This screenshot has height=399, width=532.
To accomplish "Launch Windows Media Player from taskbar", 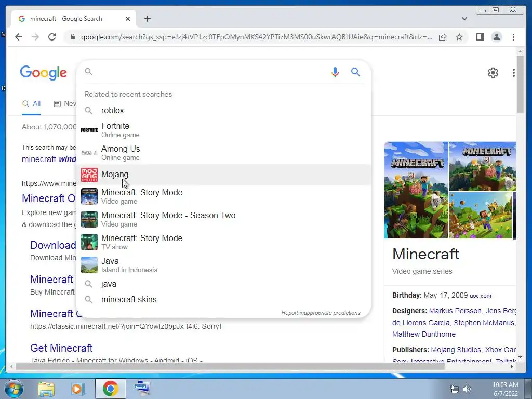I will tap(77, 389).
